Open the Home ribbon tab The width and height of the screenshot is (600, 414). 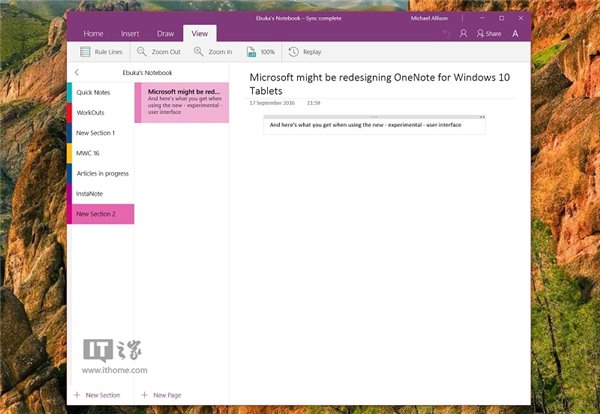[x=93, y=34]
